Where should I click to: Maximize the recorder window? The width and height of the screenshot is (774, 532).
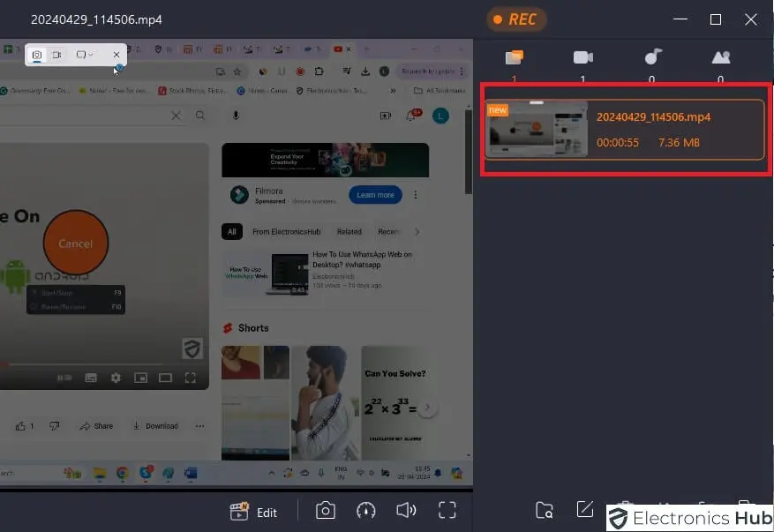tap(715, 19)
